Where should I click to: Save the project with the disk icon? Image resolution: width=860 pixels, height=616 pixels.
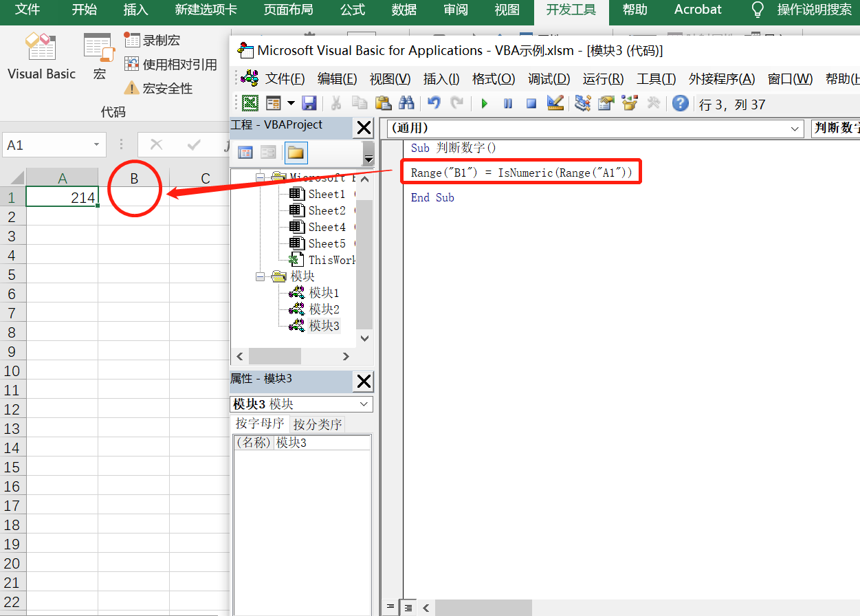click(x=309, y=102)
